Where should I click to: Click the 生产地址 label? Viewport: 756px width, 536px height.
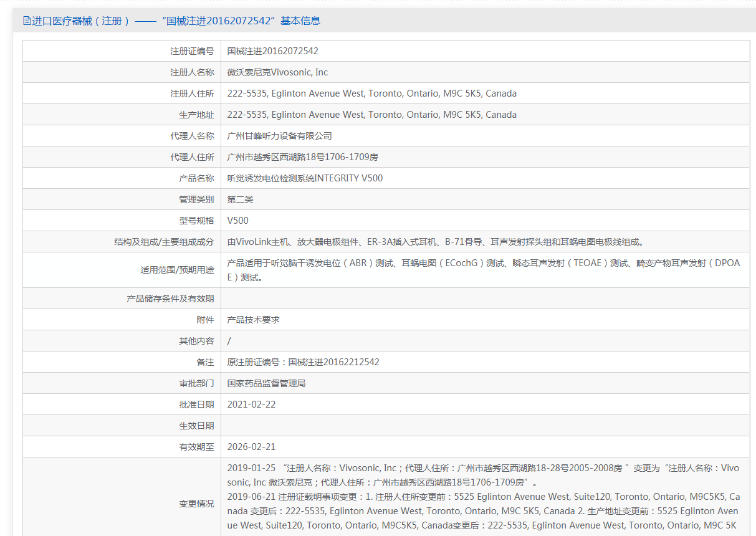(197, 115)
